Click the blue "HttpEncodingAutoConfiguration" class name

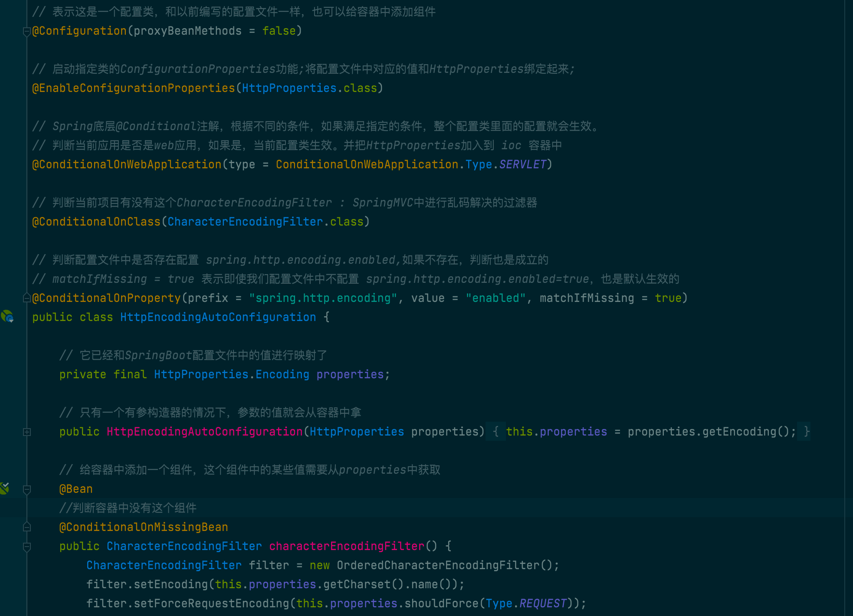point(218,317)
